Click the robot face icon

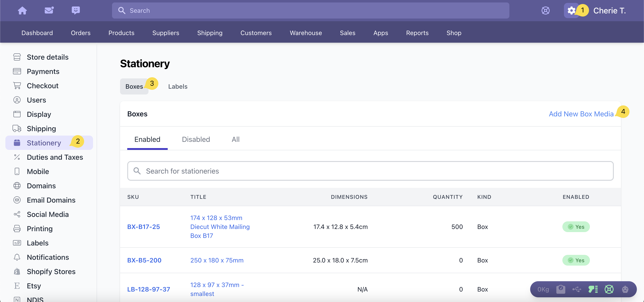625,289
